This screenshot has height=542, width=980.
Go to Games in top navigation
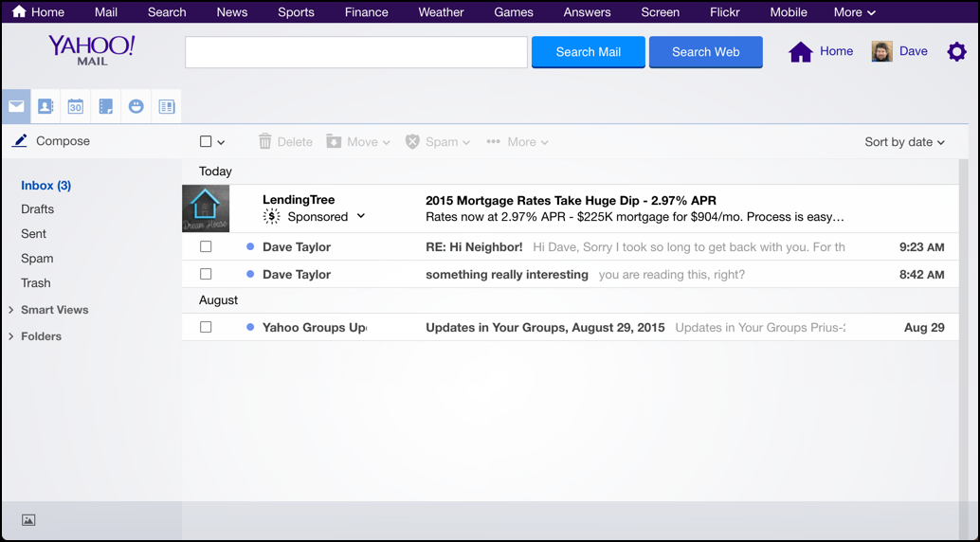tap(513, 12)
